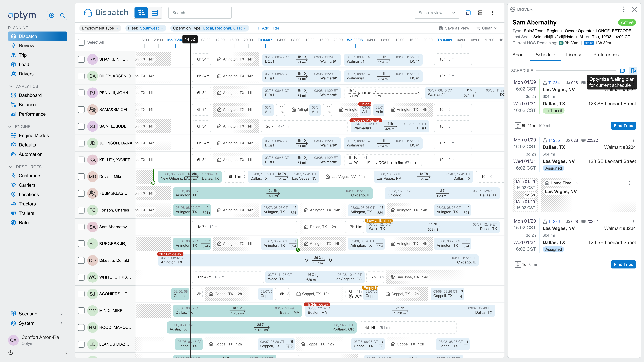Switch to the Gantt timeline view button
644x362 pixels.
coord(141,13)
